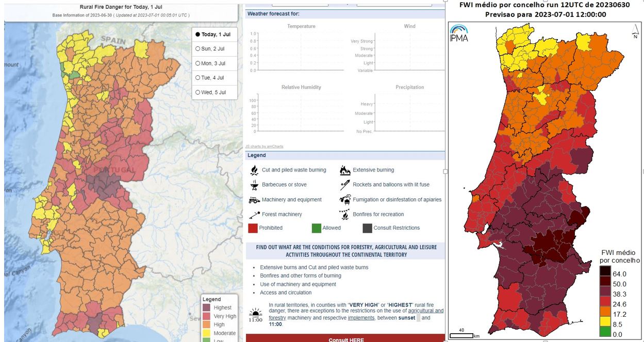Click the Precipitation chart title
This screenshot has height=342, width=644.
pos(409,87)
